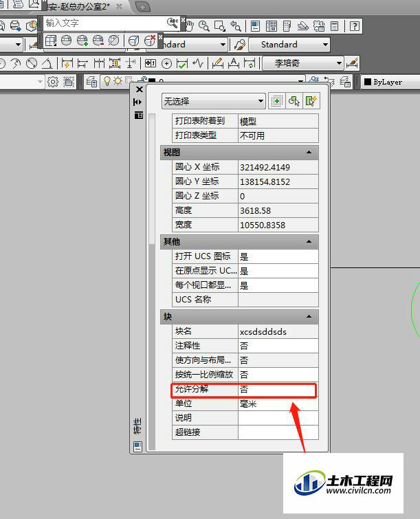This screenshot has width=420, height=519.
Task: Toggle the layer lightbulb on/off icon
Action: [107, 80]
